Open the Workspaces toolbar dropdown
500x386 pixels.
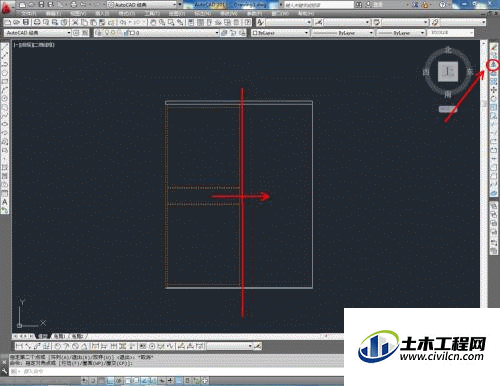[37, 33]
